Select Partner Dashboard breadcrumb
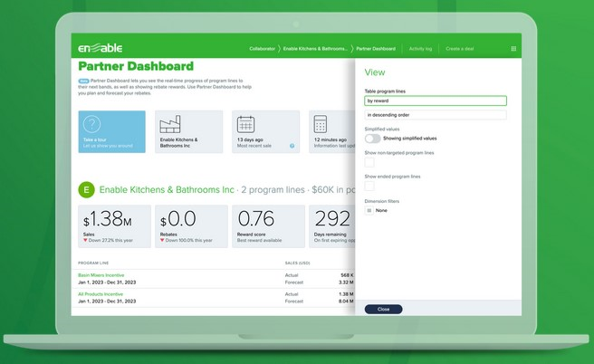The image size is (594, 364). pyautogui.click(x=376, y=49)
